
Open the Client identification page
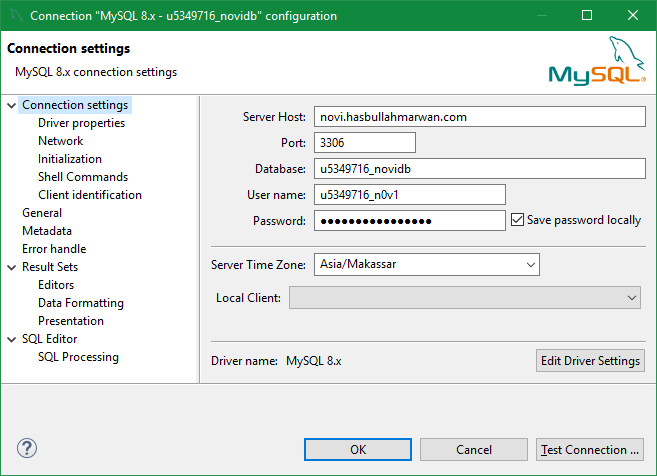pos(90,195)
